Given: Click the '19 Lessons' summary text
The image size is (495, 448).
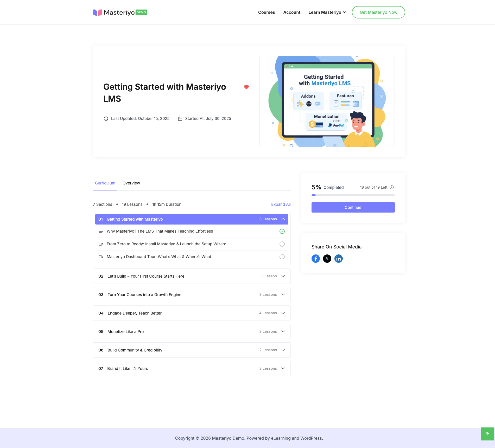Looking at the screenshot, I should pos(132,204).
